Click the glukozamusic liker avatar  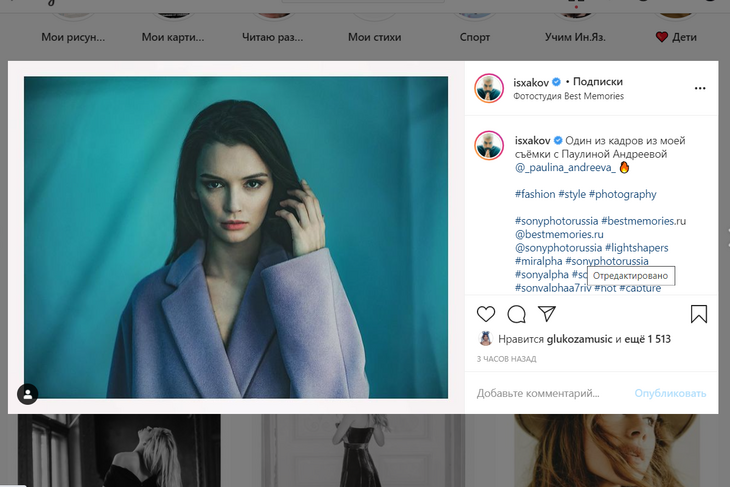click(485, 339)
